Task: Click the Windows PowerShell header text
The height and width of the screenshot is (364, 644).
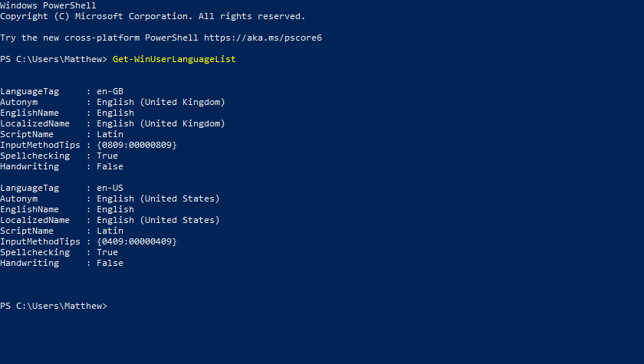Action: 48,5
